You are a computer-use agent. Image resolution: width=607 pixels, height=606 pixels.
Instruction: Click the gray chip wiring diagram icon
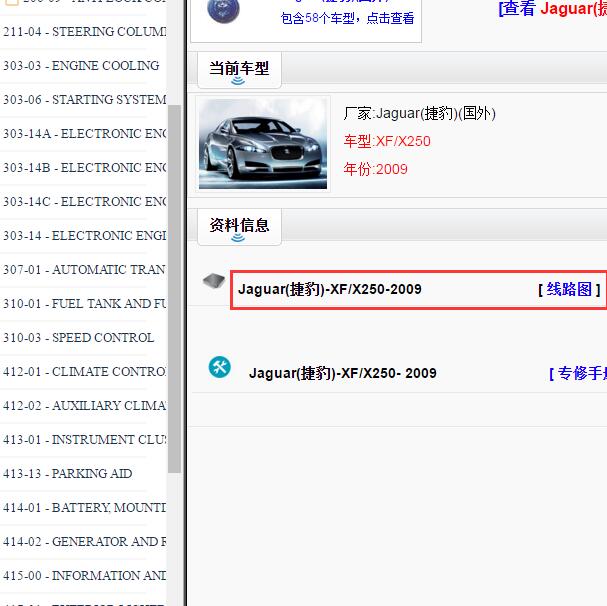point(214,281)
